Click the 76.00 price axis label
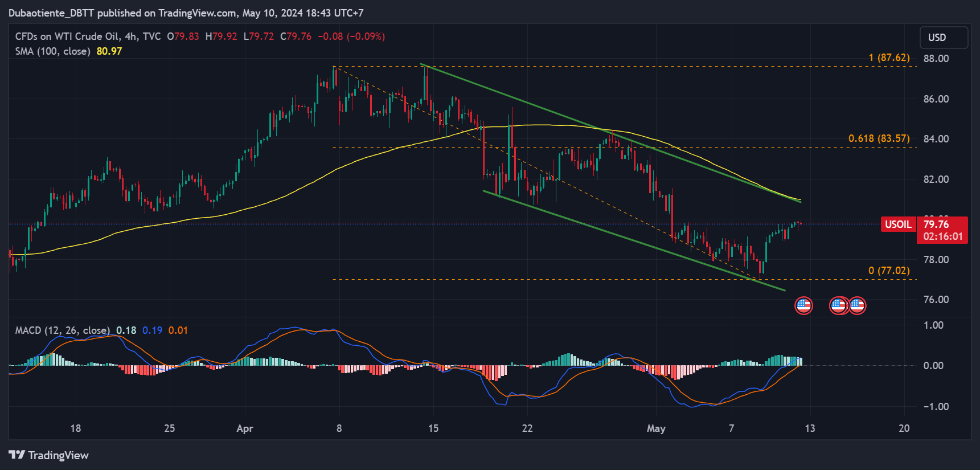This screenshot has width=980, height=470. [936, 300]
